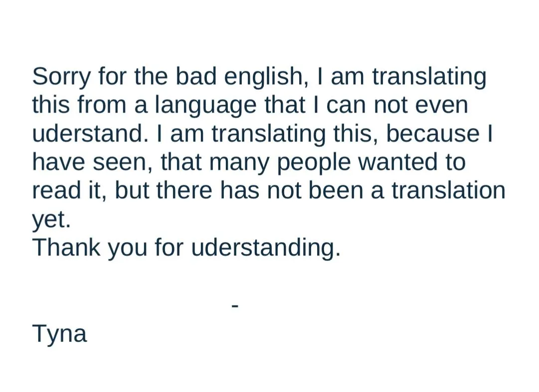The width and height of the screenshot is (539, 392).
Task: Click the misspelled word "uderstand."
Action: (91, 133)
